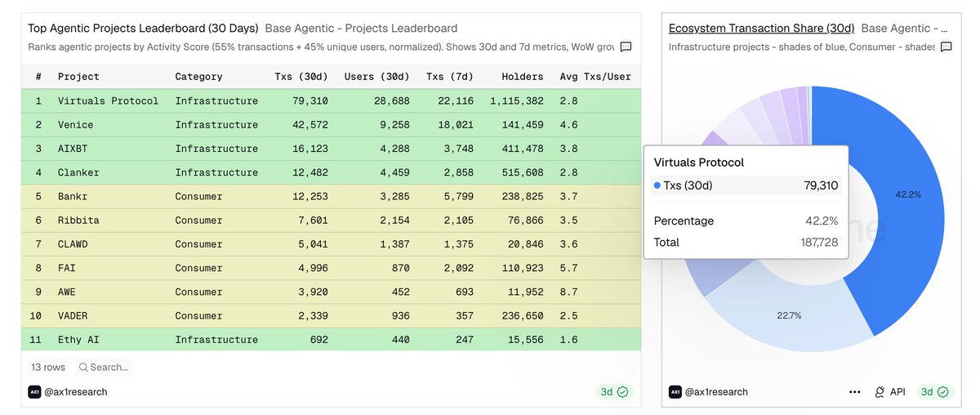Click 18,021 Txs (7d) value
Viewport: 980px width, 415px height.
coord(455,125)
